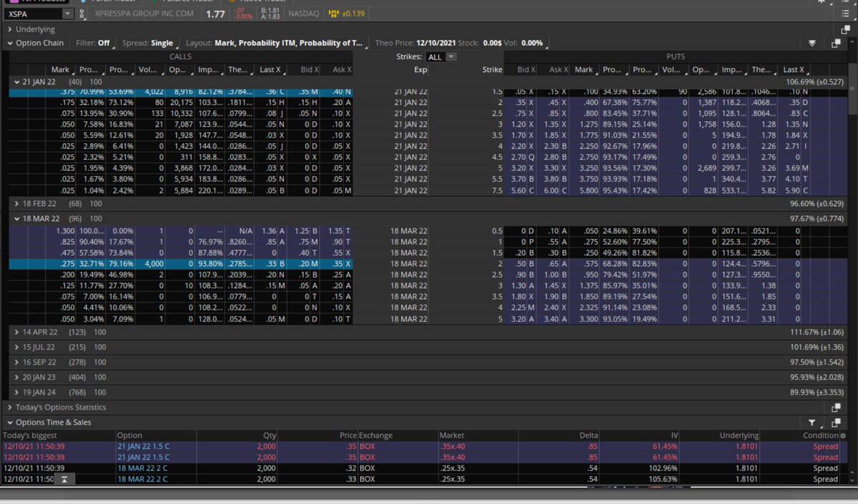The height and width of the screenshot is (504, 858).
Task: Open the Strikes ALL dropdown
Action: (x=441, y=56)
